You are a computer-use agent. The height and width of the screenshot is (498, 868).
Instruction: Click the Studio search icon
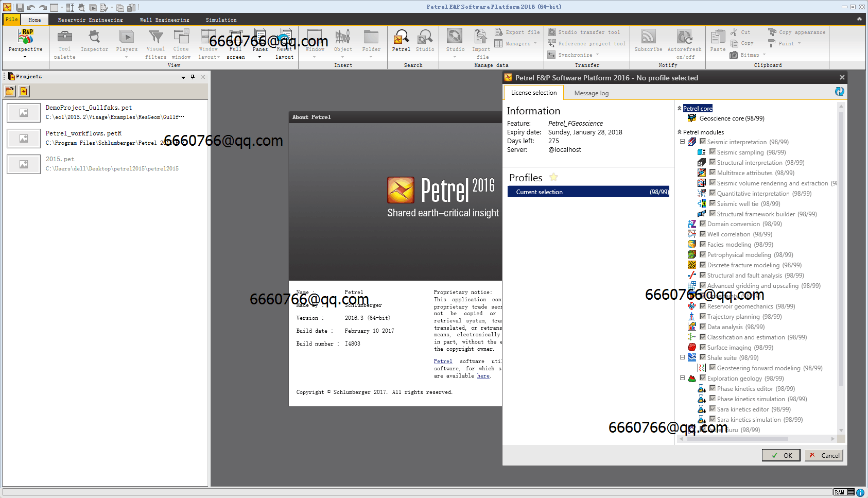[x=425, y=37]
